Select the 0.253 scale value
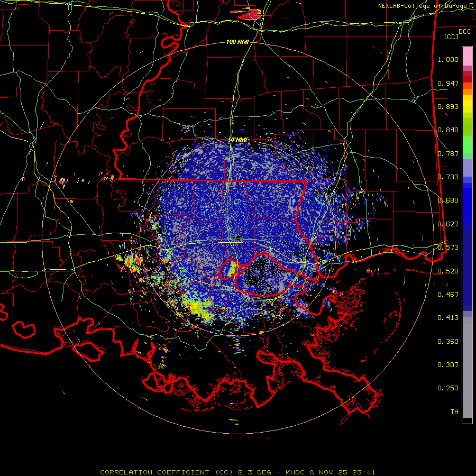 pyautogui.click(x=448, y=388)
